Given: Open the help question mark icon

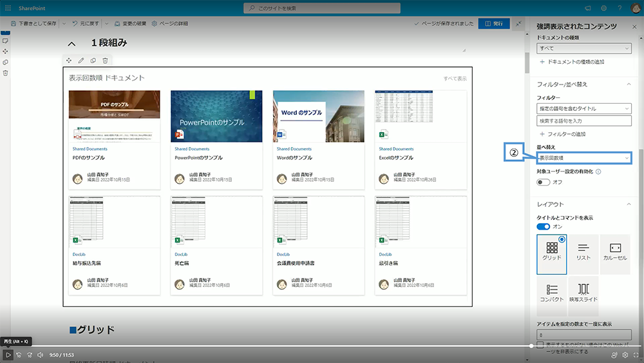Looking at the screenshot, I should point(620,8).
